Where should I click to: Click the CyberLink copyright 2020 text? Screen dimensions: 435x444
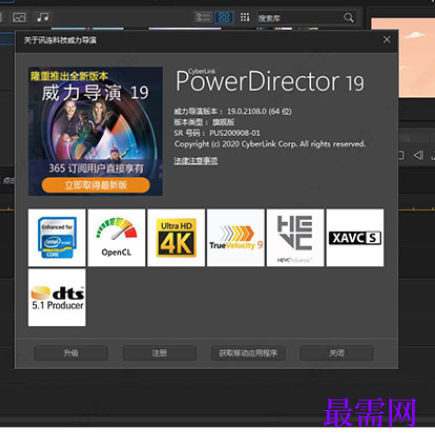(x=270, y=144)
